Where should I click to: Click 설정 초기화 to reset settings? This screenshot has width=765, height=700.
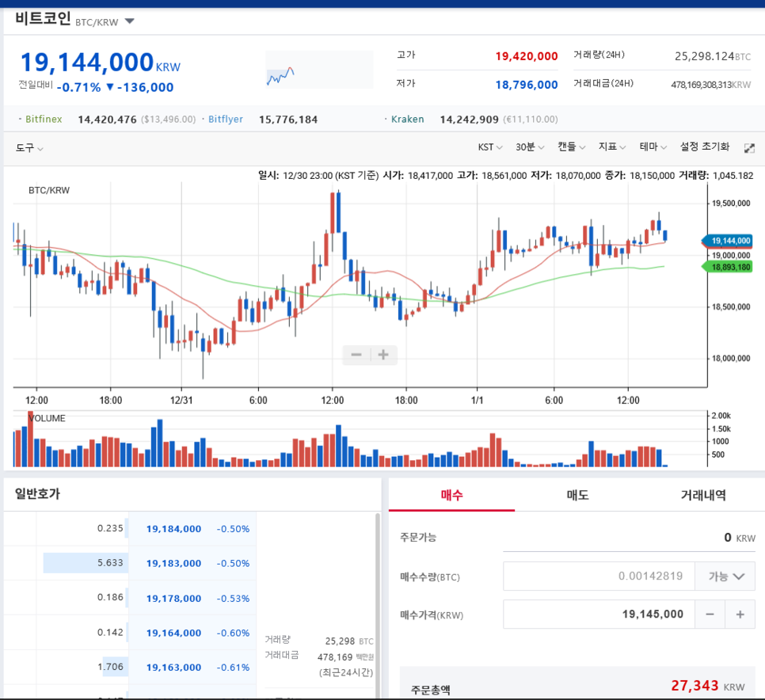[x=705, y=146]
